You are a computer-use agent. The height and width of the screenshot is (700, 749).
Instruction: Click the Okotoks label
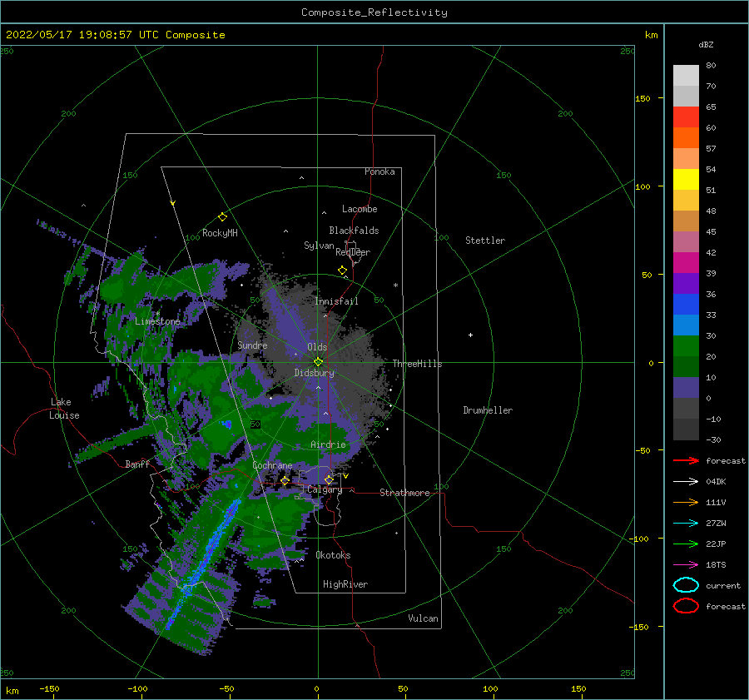click(333, 555)
